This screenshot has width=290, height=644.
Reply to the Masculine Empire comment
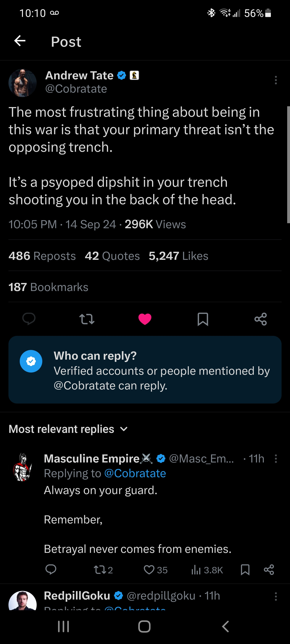coord(51,570)
